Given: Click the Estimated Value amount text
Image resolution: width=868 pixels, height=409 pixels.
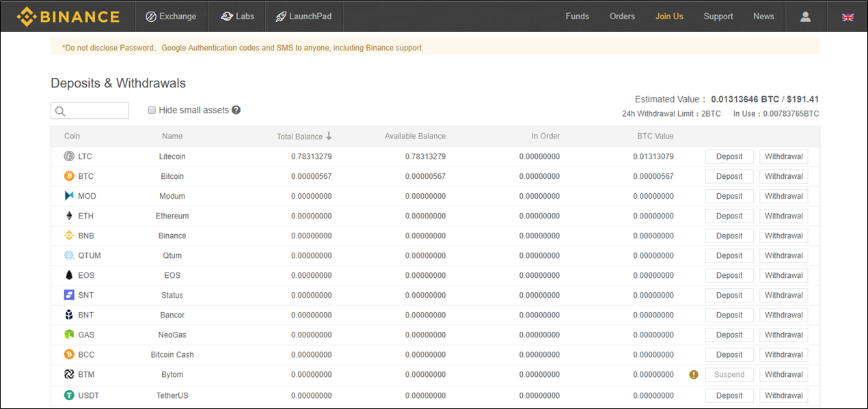Looking at the screenshot, I should [765, 99].
